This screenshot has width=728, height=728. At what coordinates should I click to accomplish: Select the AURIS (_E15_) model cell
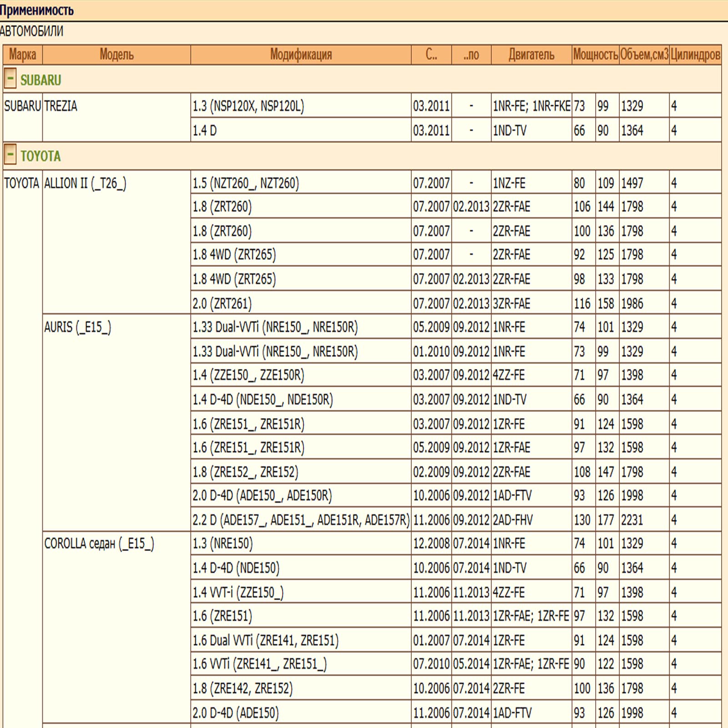pyautogui.click(x=77, y=327)
